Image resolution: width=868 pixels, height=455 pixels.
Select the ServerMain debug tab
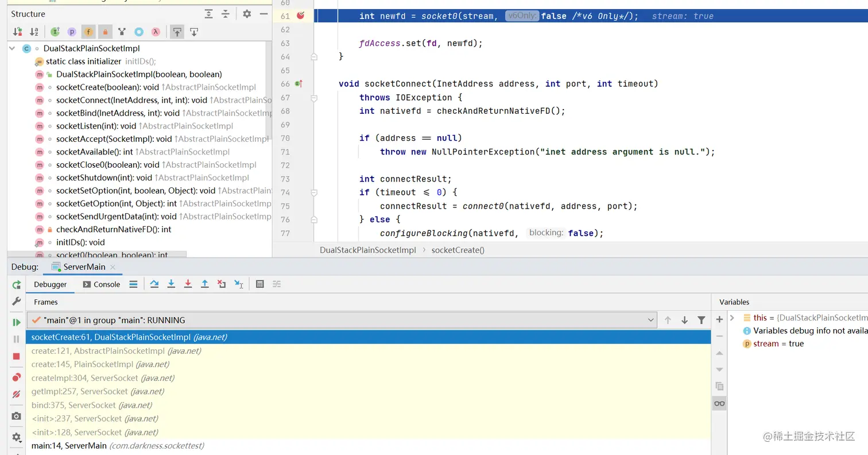coord(84,267)
